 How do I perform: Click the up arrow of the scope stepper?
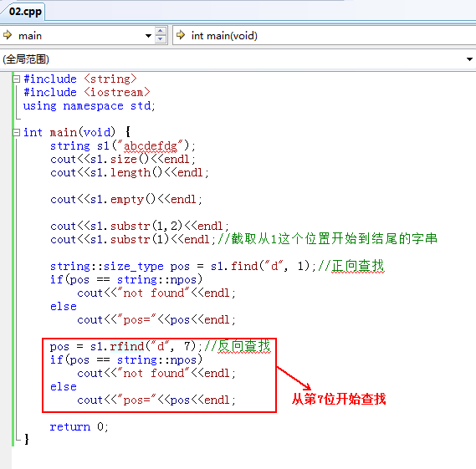[x=161, y=32]
